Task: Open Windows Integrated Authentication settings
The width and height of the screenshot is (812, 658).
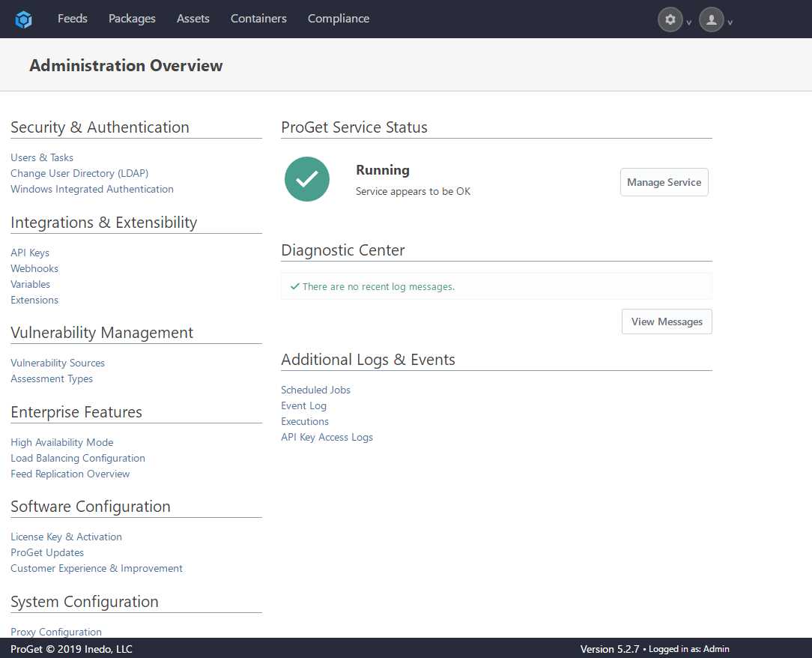Action: click(92, 189)
